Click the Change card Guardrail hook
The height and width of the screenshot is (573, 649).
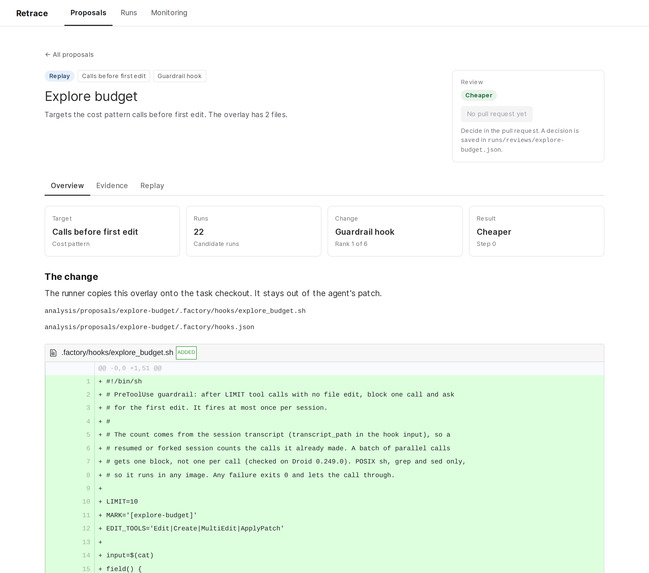tap(395, 231)
